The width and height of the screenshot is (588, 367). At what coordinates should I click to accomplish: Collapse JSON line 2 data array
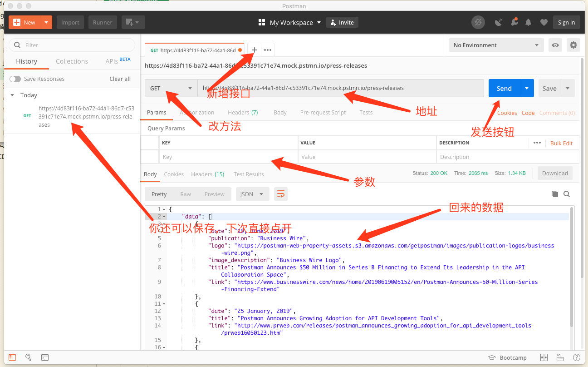(164, 217)
